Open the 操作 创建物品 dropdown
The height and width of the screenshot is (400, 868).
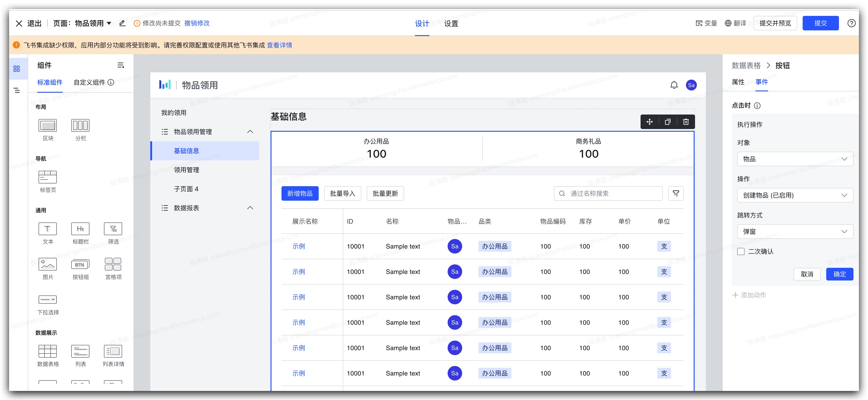coord(795,195)
